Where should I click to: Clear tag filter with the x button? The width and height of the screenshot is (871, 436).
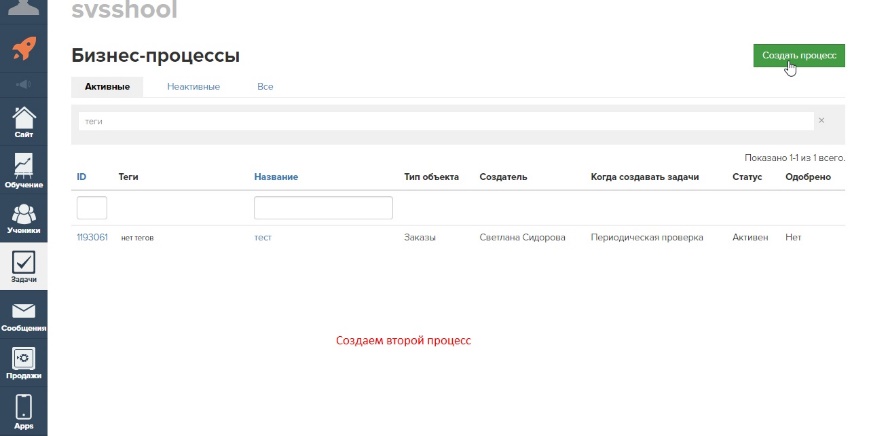(821, 120)
